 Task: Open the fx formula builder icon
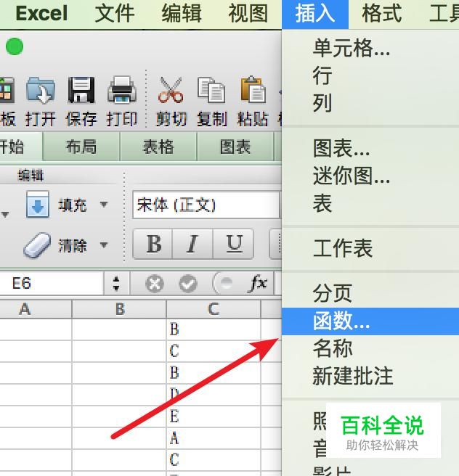point(258,283)
